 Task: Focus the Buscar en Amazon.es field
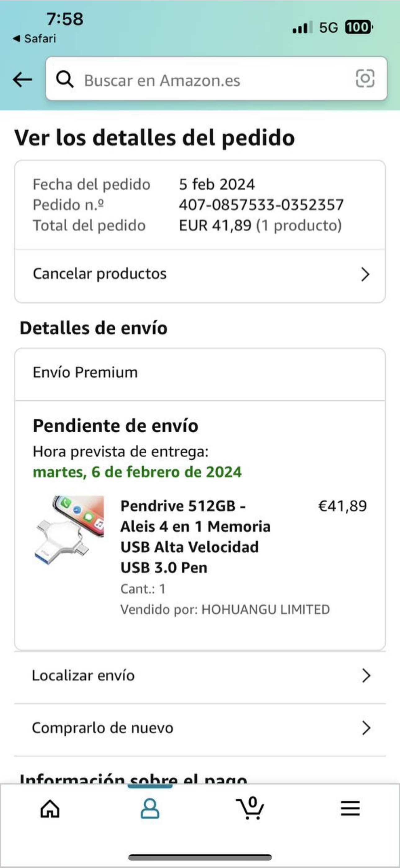(216, 79)
